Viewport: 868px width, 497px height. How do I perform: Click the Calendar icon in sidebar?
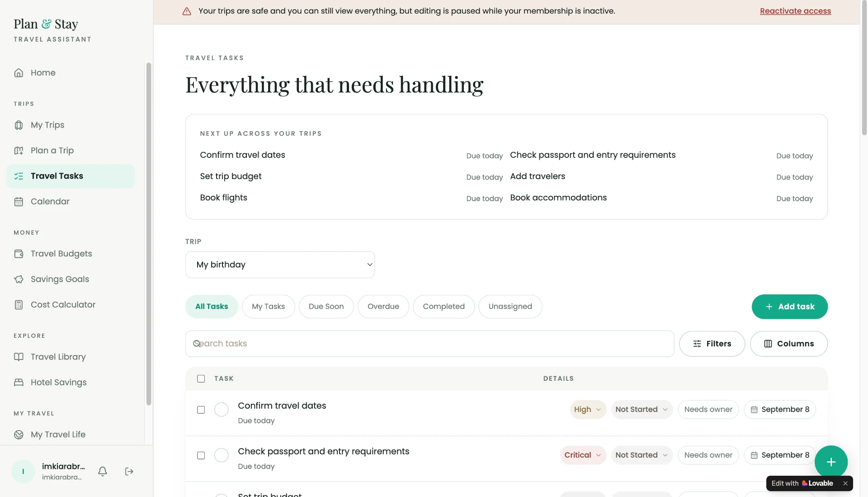point(19,202)
